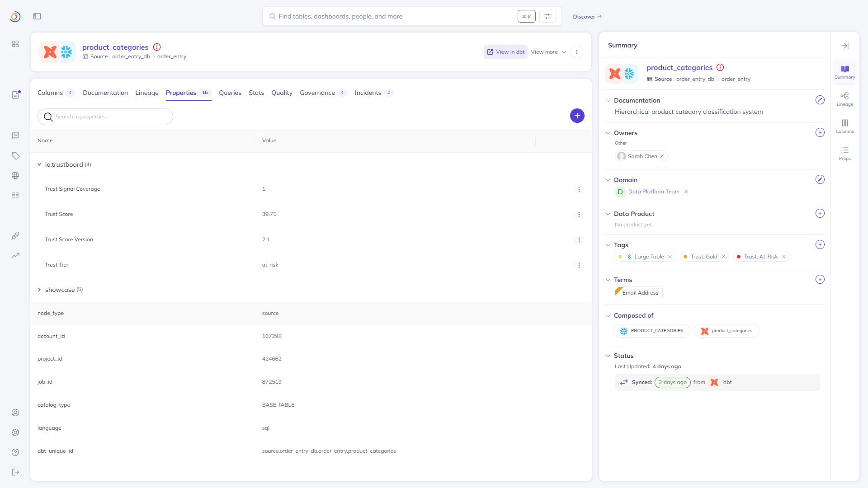Collapse the Tags section in Summary
The image size is (868, 488).
(x=608, y=245)
